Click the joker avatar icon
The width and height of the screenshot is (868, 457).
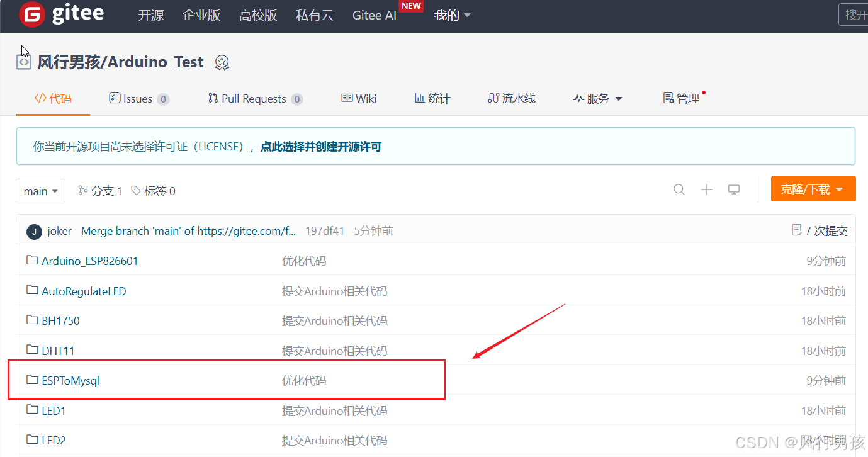(34, 231)
